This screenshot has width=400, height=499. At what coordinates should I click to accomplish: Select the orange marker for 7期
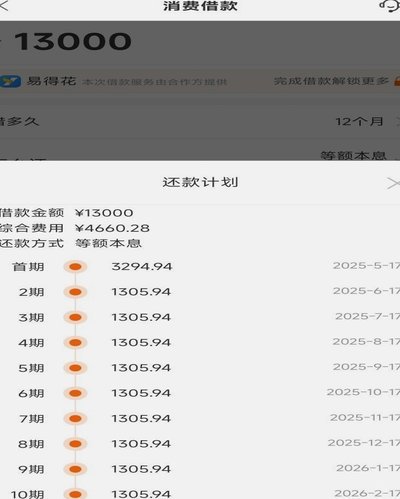[x=75, y=419]
